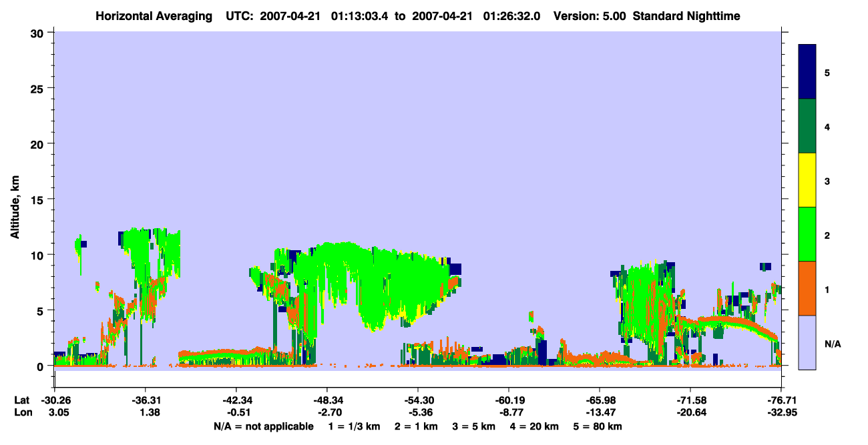Click the y-axis tick label 10
The image size is (868, 445).
click(39, 255)
